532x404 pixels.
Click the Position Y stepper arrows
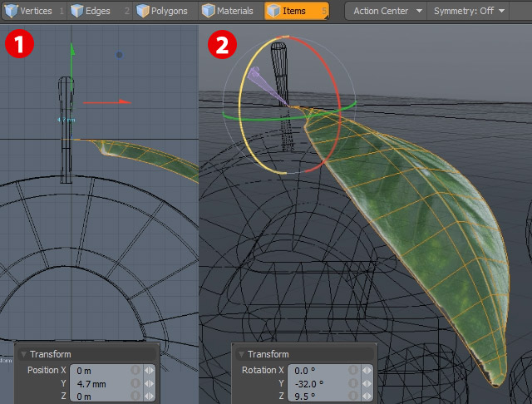(149, 384)
